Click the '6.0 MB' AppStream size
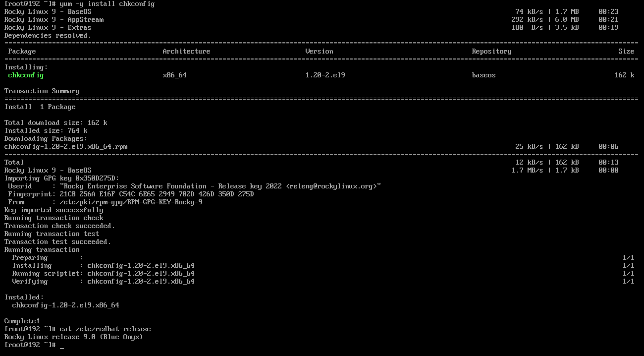This screenshot has height=356, width=644. [567, 20]
